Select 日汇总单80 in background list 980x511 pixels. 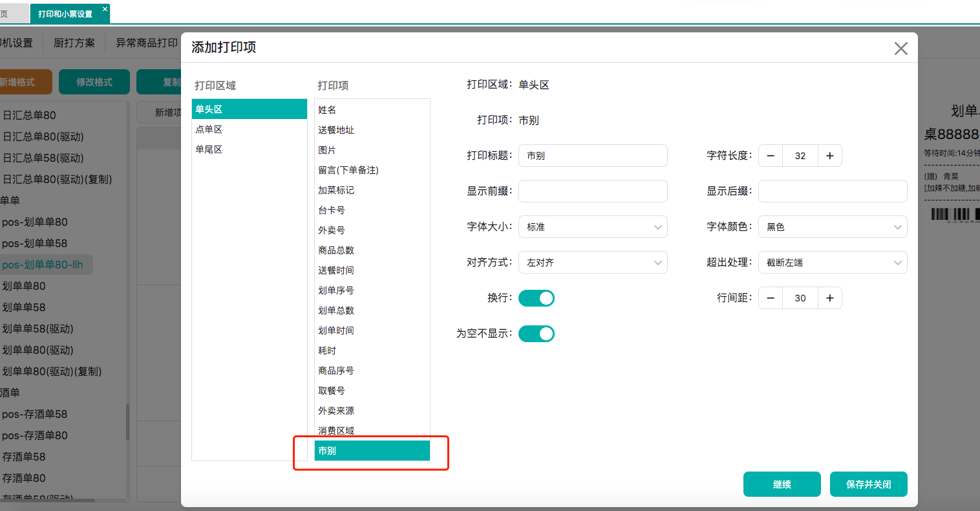30,115
